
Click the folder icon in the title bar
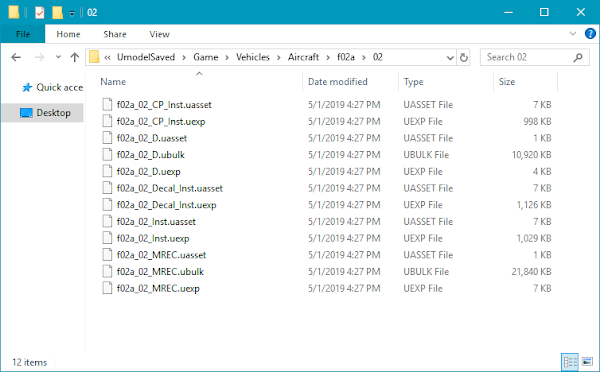(x=14, y=12)
